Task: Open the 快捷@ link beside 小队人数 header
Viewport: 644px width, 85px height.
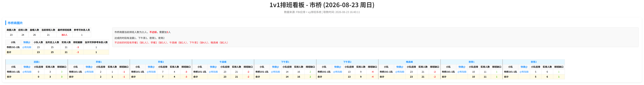Action: coord(27,42)
